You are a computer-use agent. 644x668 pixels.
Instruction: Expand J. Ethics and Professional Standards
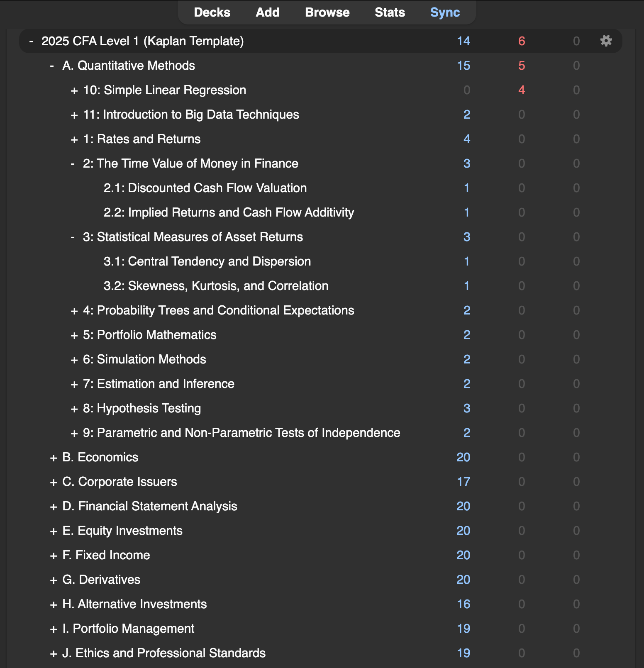[54, 653]
